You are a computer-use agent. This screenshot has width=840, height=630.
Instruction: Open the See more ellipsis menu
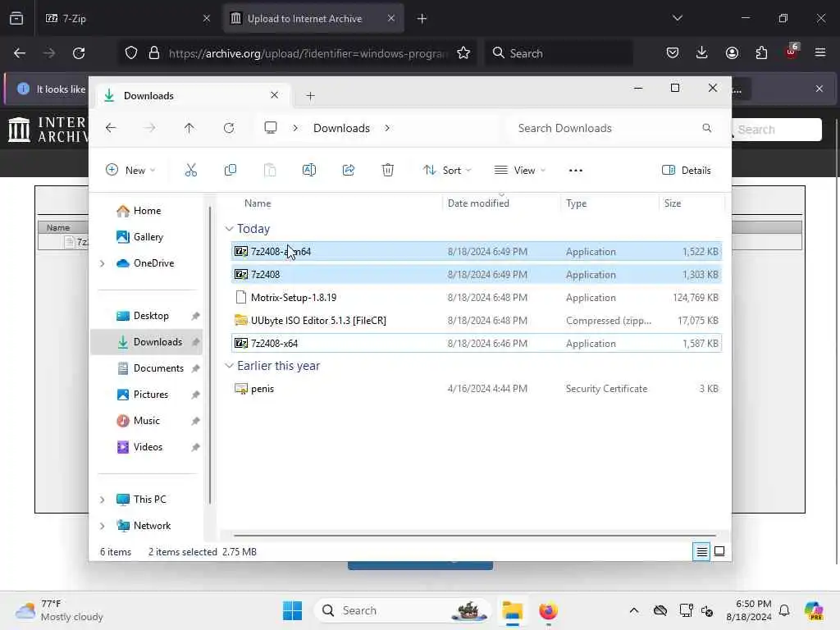[x=575, y=171]
